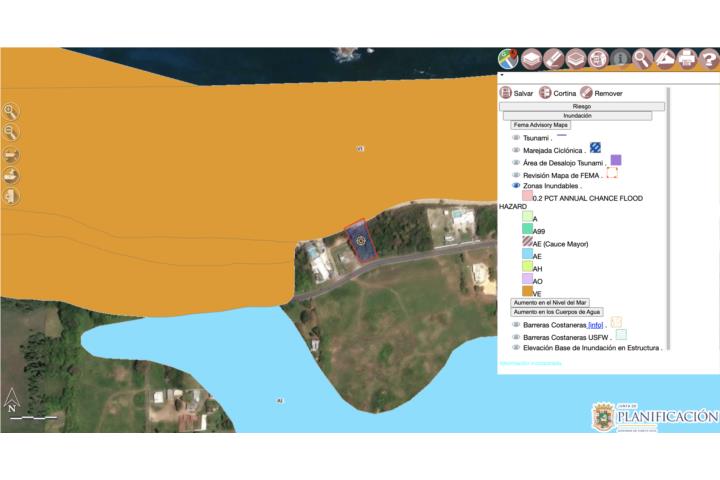Toggle the Zonas Inundables layer eye
The image size is (720, 480).
click(x=516, y=186)
